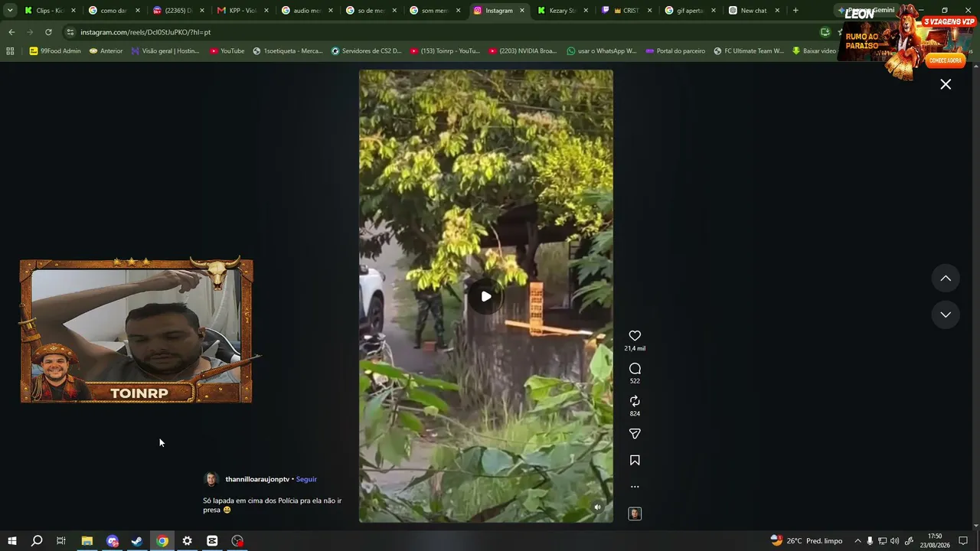View site information icon in address bar

point(70,32)
